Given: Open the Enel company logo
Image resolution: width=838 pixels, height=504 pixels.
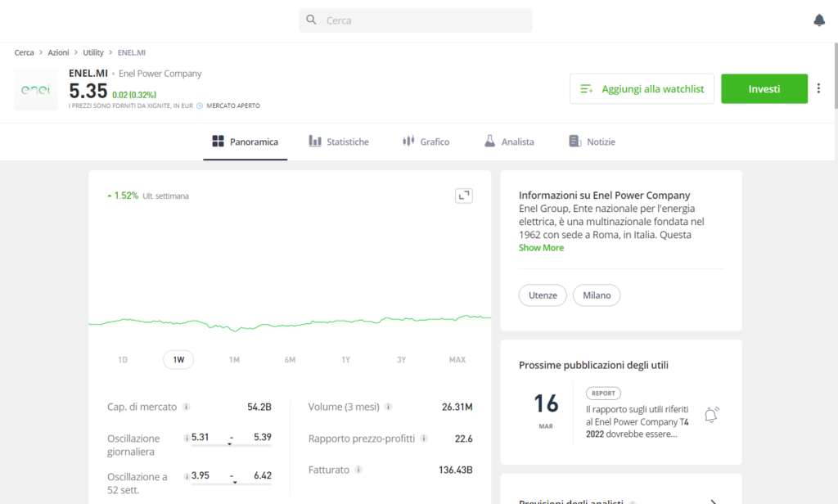Looking at the screenshot, I should (36, 89).
